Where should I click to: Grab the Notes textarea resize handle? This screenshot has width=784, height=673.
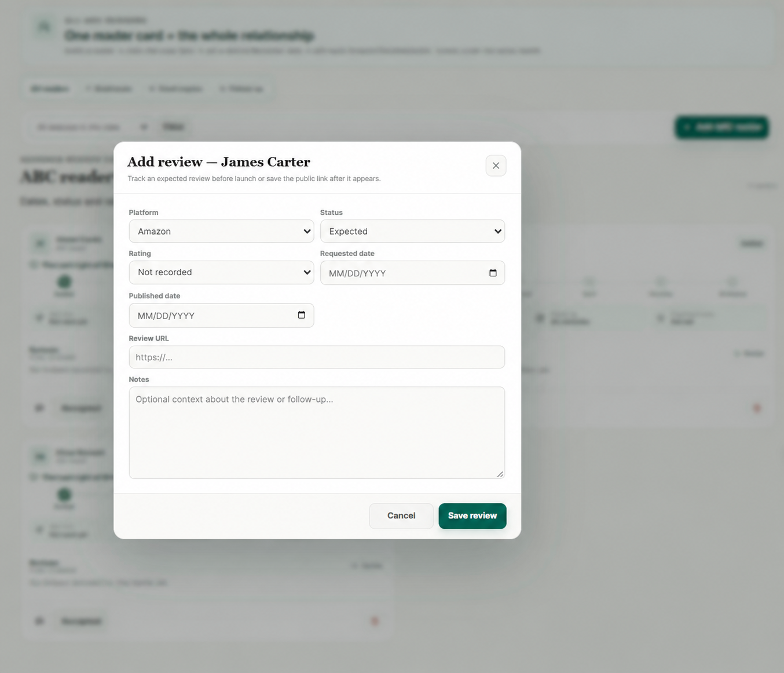tap(500, 474)
